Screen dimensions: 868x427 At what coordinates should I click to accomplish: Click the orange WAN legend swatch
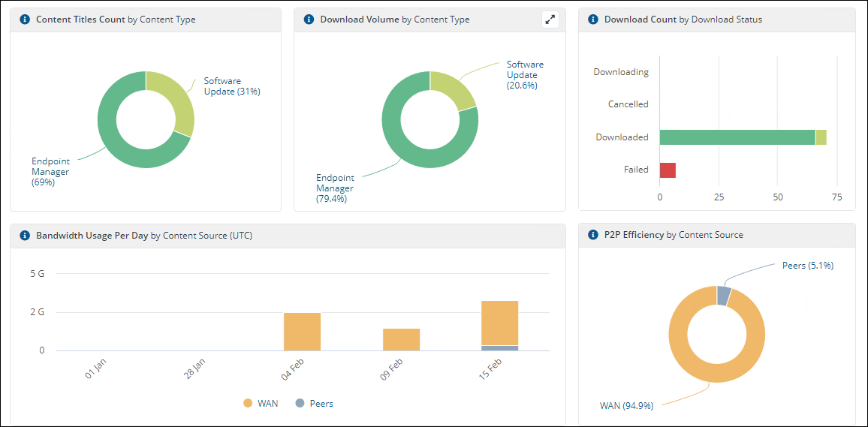pos(248,404)
